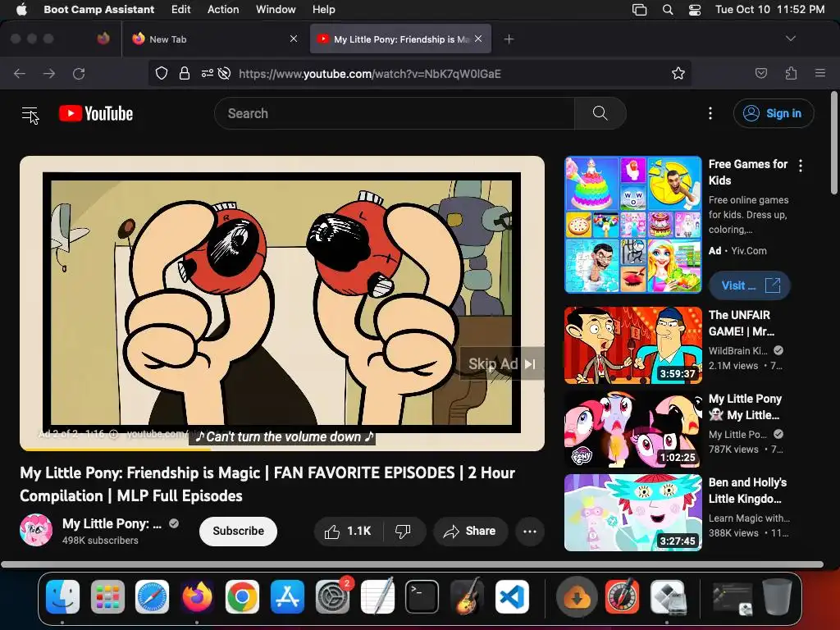Open the Boot Camp Assistant menu

click(98, 9)
